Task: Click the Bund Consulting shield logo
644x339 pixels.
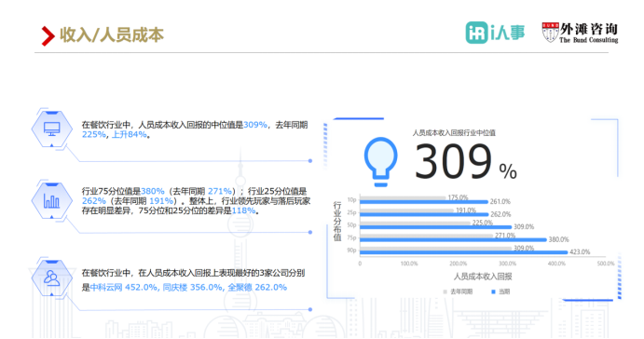Action: click(x=551, y=33)
